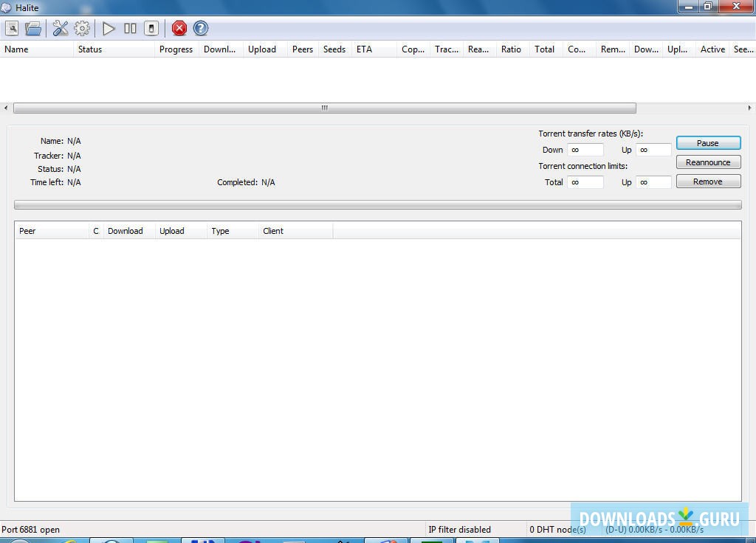Sort torrents by the Progress column

coord(176,49)
